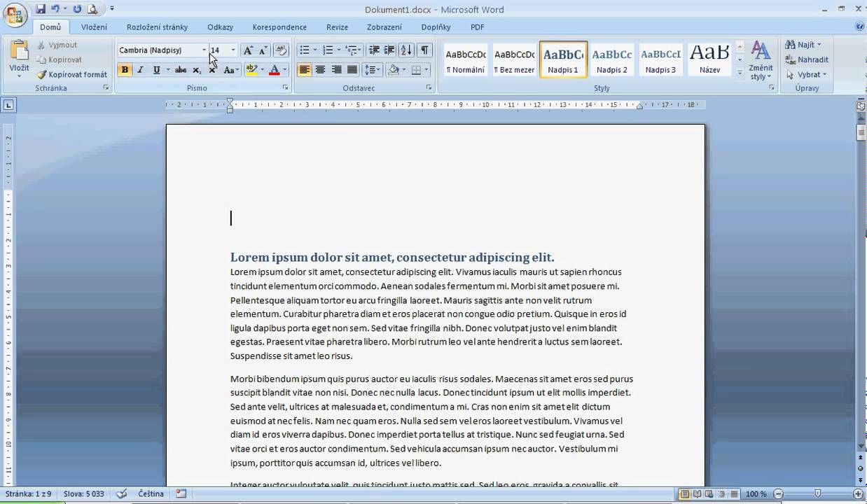This screenshot has height=504, width=867.
Task: Apply subscript formatting
Action: click(197, 70)
